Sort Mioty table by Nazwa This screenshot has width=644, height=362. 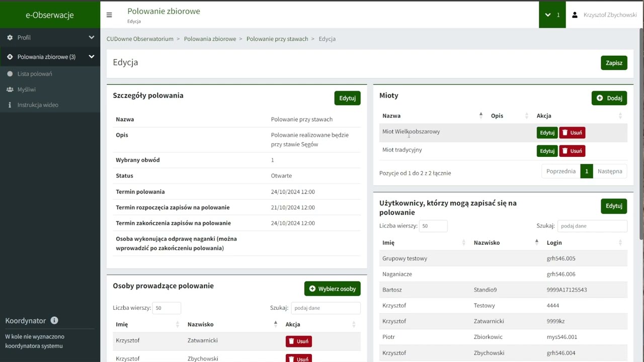click(x=432, y=116)
